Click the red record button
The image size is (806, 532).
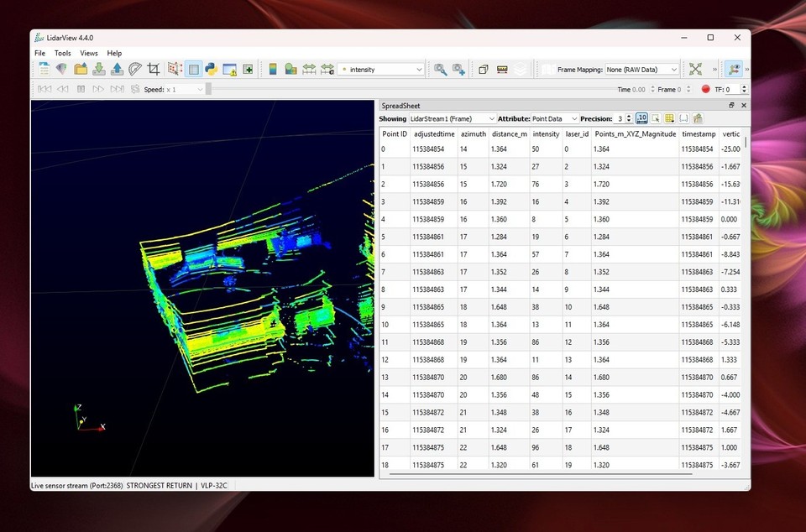tap(705, 89)
